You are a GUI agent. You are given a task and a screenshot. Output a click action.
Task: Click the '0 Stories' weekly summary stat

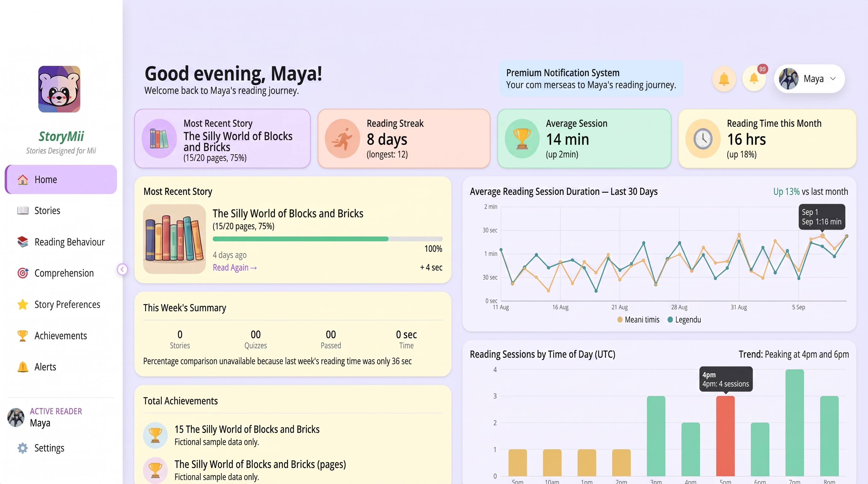click(179, 339)
